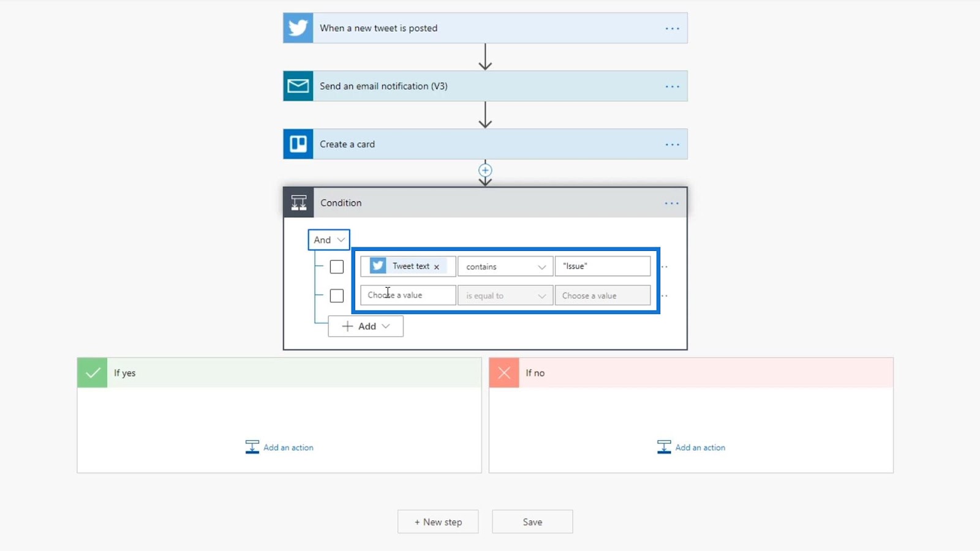
Task: Click the "Issue" value field
Action: [603, 266]
